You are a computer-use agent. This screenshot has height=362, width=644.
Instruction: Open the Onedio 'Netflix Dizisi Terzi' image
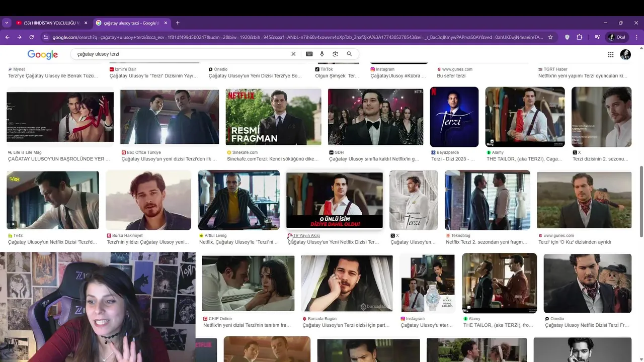click(587, 283)
